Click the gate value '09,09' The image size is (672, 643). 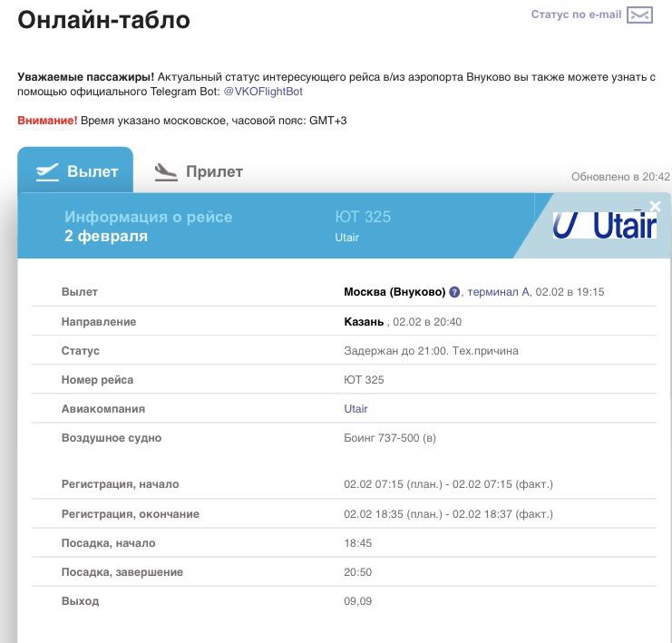click(358, 601)
